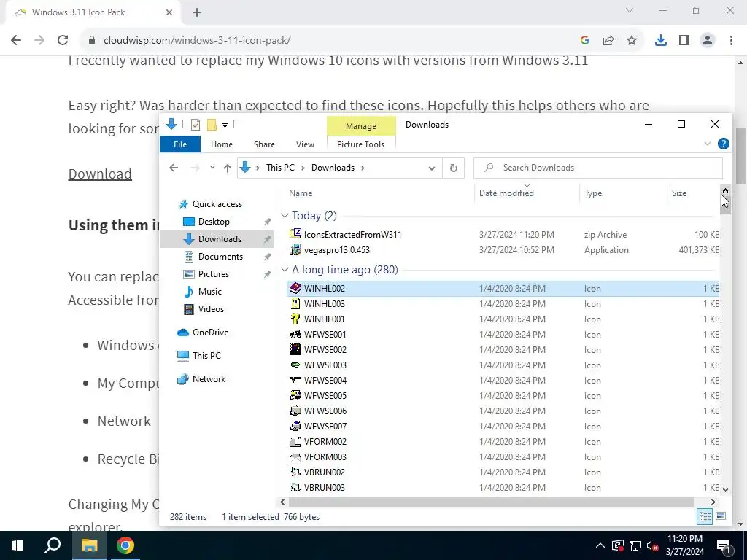Bookmark this page with the star icon
Image resolution: width=747 pixels, height=560 pixels.
632,41
